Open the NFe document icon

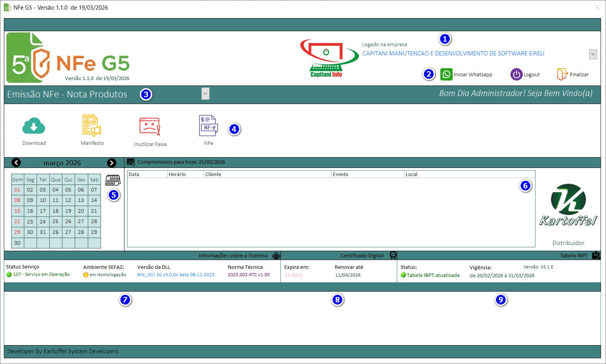pyautogui.click(x=208, y=126)
